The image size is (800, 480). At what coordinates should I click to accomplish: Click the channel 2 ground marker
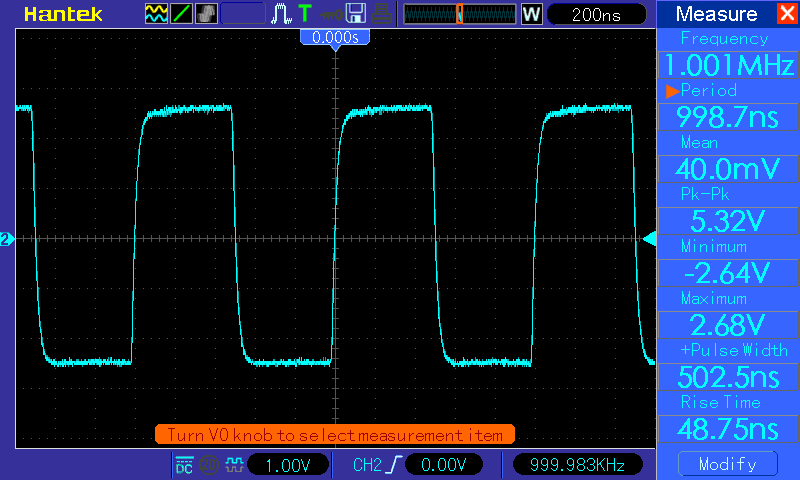(x=7, y=239)
